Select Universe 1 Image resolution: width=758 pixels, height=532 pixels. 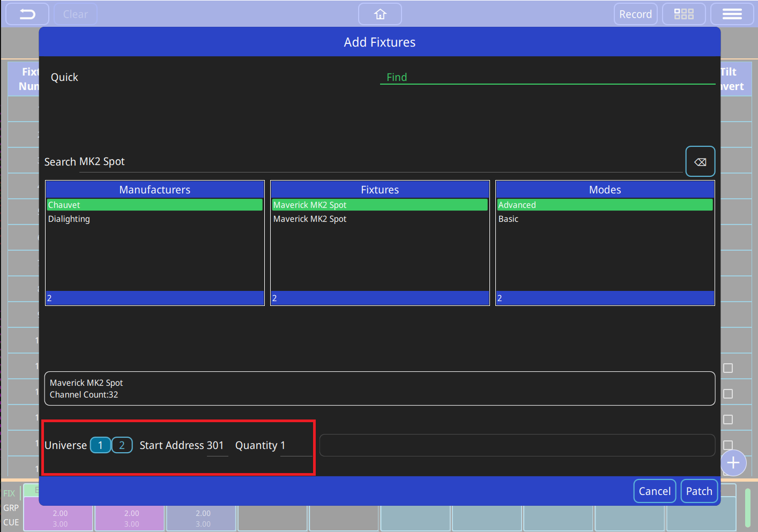pyautogui.click(x=100, y=445)
